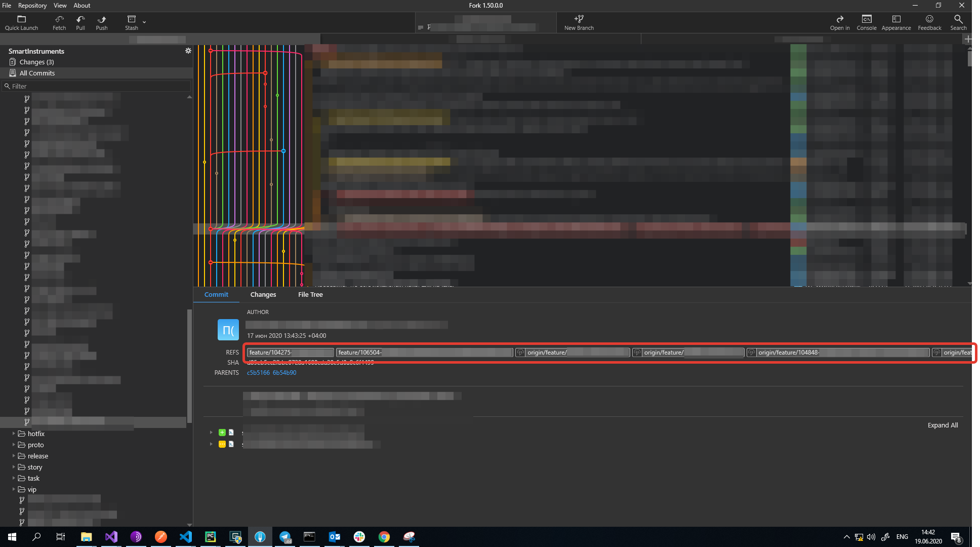Click the sidebar settings gear icon
The width and height of the screenshot is (980, 547).
(188, 51)
